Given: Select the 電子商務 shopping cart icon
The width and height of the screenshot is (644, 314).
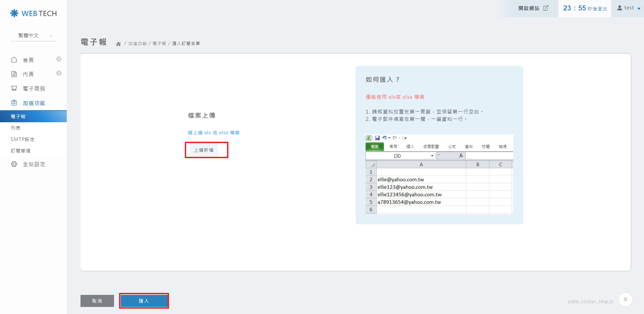Looking at the screenshot, I should click(x=14, y=89).
